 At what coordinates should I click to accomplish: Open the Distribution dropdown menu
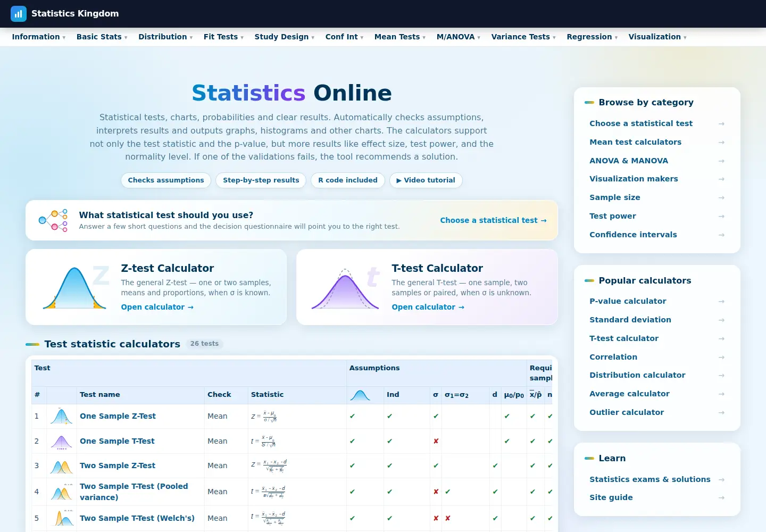165,37
